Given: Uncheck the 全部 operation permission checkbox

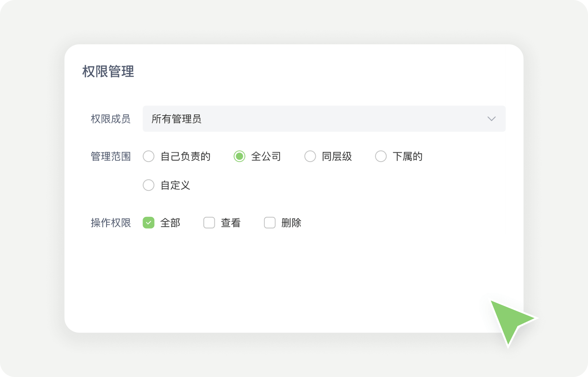Looking at the screenshot, I should click(x=148, y=222).
